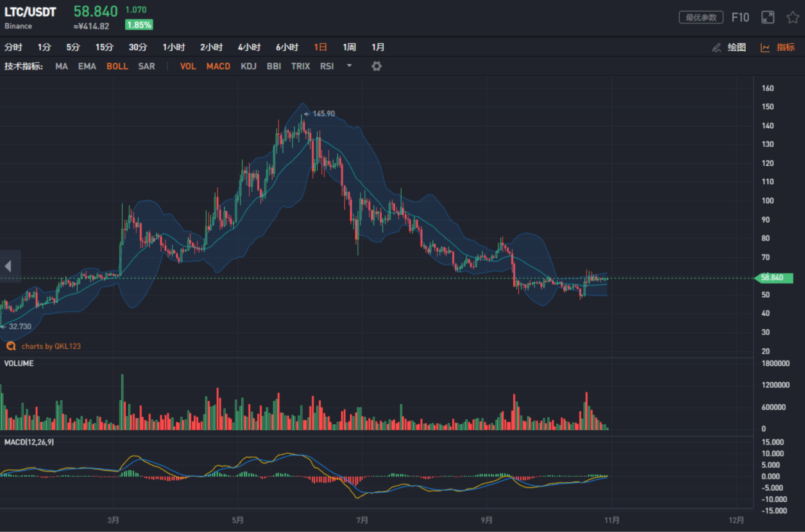This screenshot has width=805, height=532.
Task: Toggle the BOLL indicator
Action: (x=117, y=66)
